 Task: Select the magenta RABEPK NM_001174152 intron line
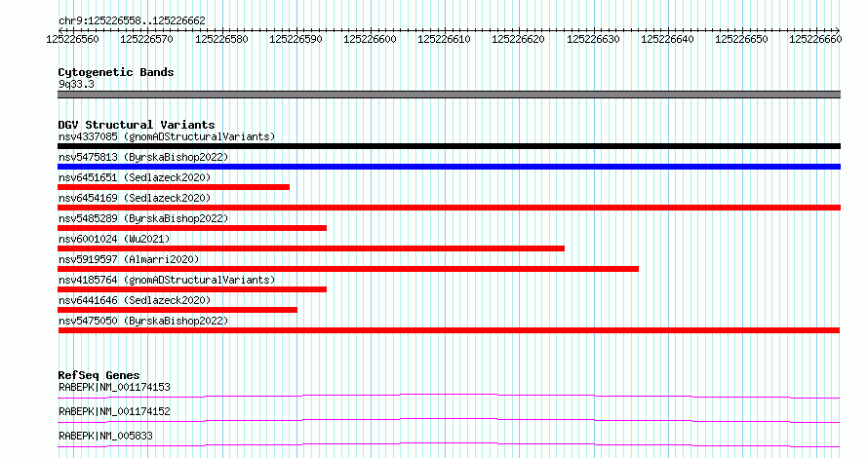(x=449, y=420)
